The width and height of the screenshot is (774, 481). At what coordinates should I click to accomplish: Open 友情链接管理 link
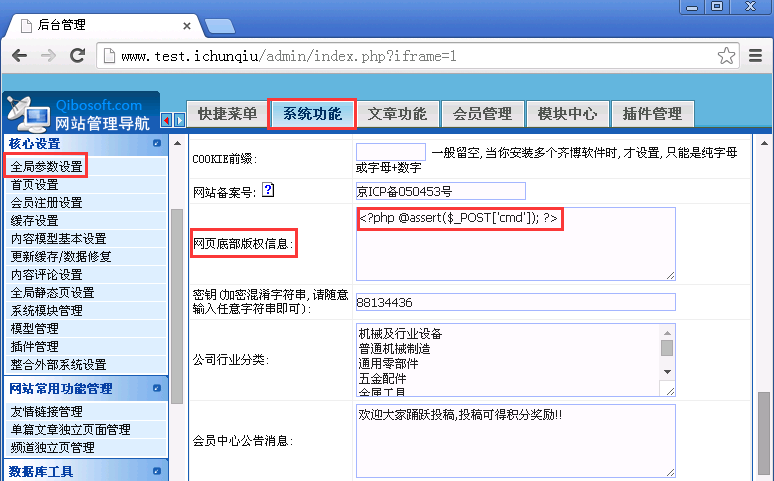pyautogui.click(x=46, y=411)
